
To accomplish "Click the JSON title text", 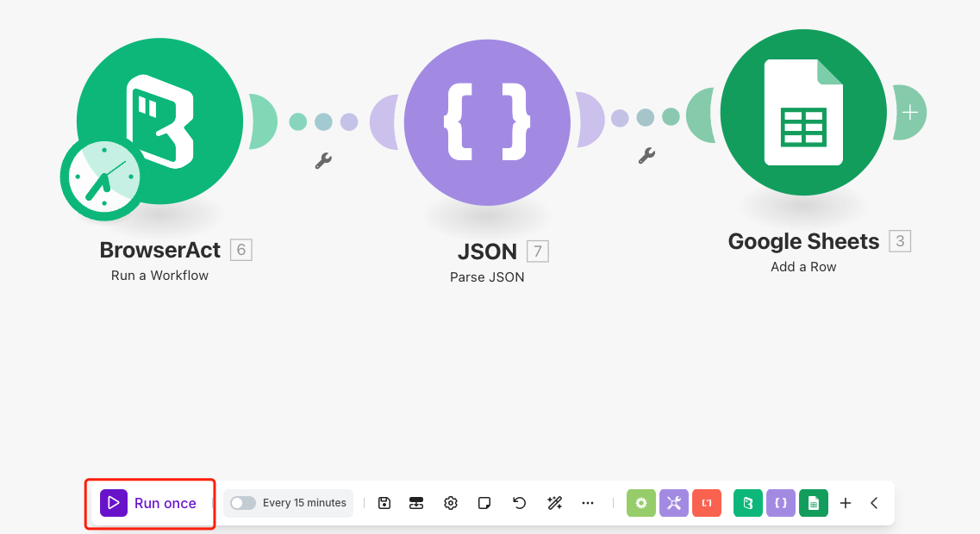I will pyautogui.click(x=488, y=251).
